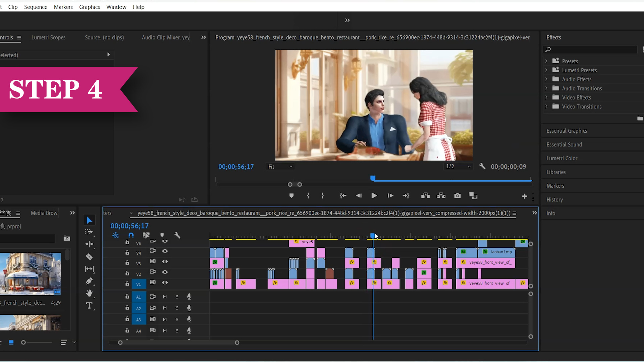Screen dimensions: 644x362
Task: Go to In point
Action: [x=343, y=196]
